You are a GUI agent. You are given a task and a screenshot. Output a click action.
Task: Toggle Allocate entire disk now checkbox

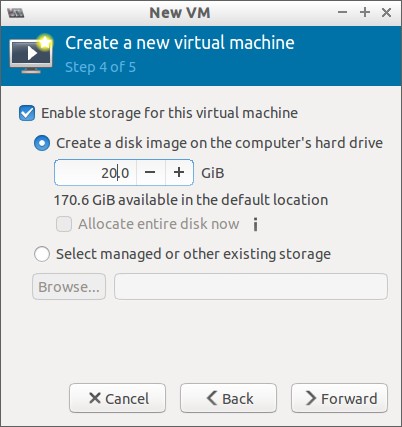[64, 224]
